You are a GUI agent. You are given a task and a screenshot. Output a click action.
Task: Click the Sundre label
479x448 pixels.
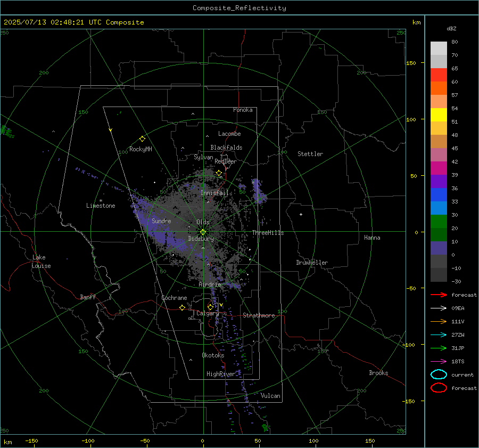[x=161, y=221]
